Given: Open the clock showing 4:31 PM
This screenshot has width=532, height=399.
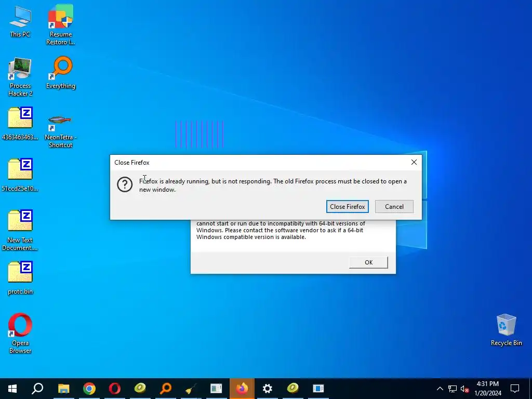Looking at the screenshot, I should tap(487, 389).
